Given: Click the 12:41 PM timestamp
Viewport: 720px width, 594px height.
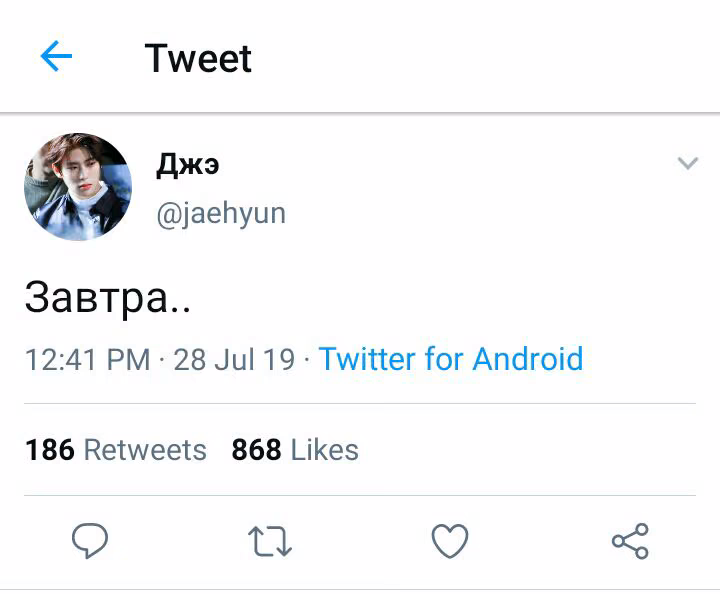Looking at the screenshot, I should (88, 359).
